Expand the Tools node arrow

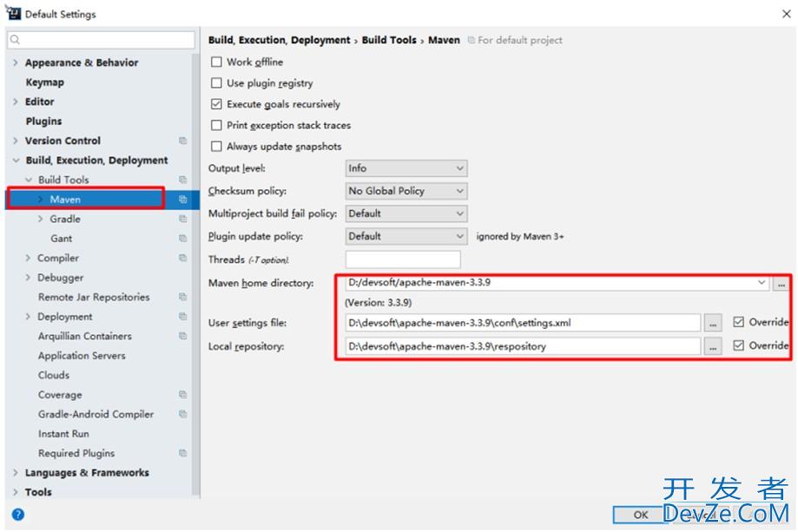click(x=16, y=492)
